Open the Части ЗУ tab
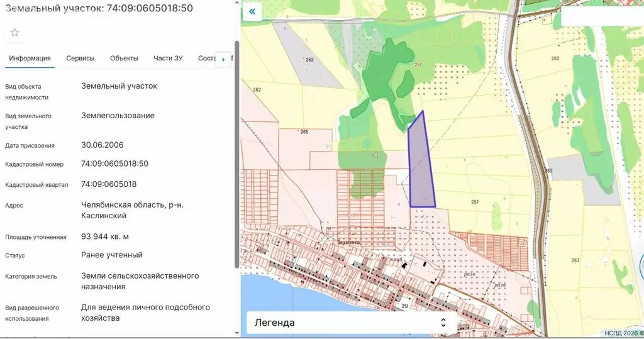The width and height of the screenshot is (644, 339). [x=168, y=58]
